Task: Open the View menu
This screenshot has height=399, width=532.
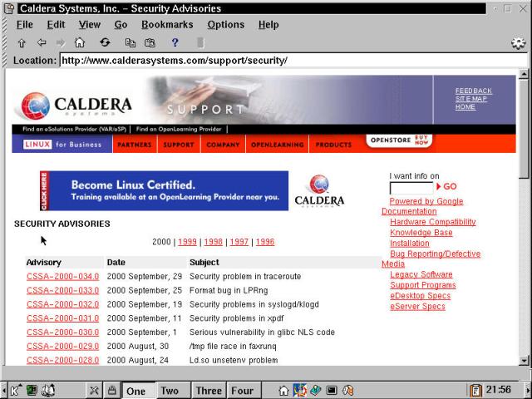Action: [x=90, y=25]
